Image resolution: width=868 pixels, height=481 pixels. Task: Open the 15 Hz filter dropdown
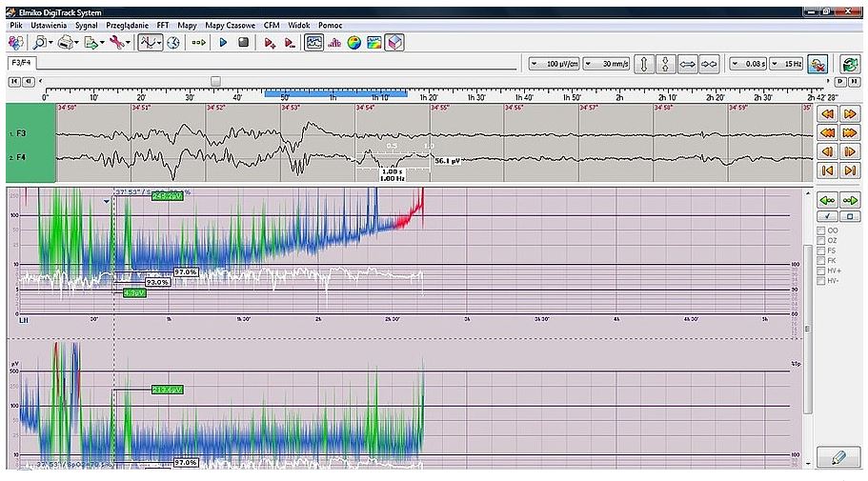point(788,64)
